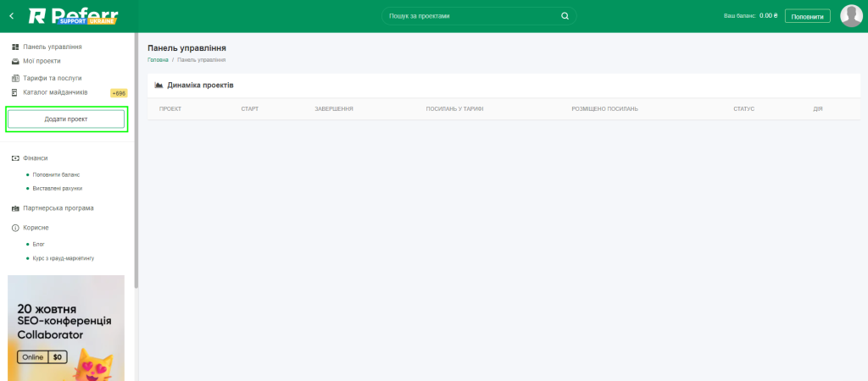Open Тарифи та послуги menu item
The image size is (868, 381).
[x=53, y=78]
